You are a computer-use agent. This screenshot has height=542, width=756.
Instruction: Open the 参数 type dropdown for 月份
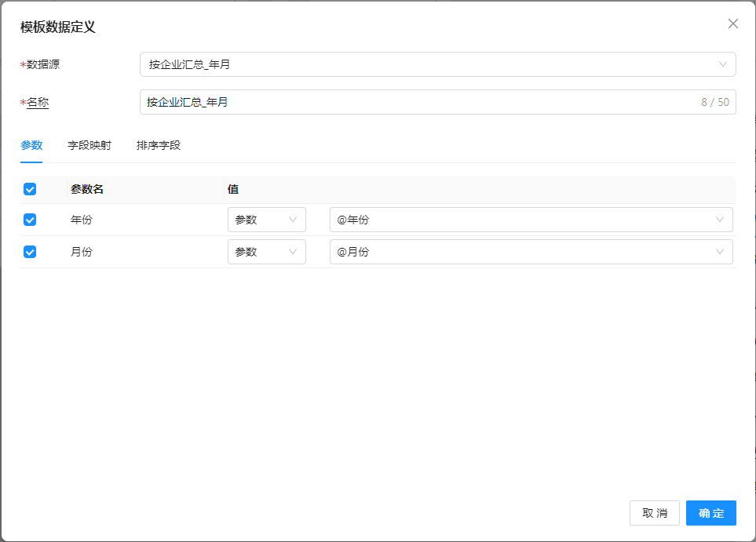266,252
